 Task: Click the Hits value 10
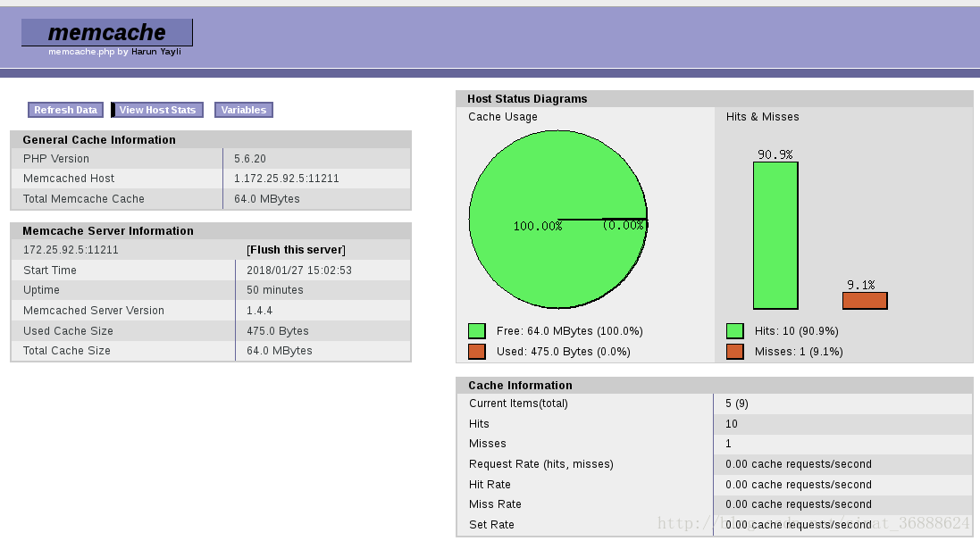click(732, 423)
